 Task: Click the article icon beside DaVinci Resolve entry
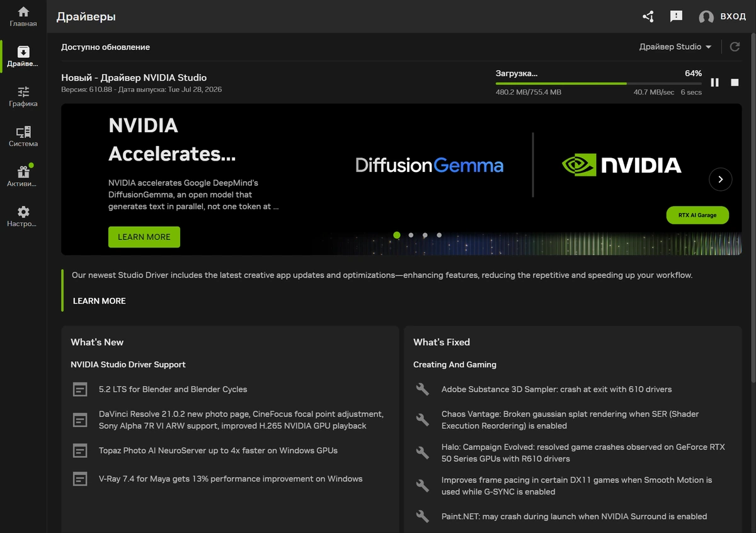tap(80, 420)
